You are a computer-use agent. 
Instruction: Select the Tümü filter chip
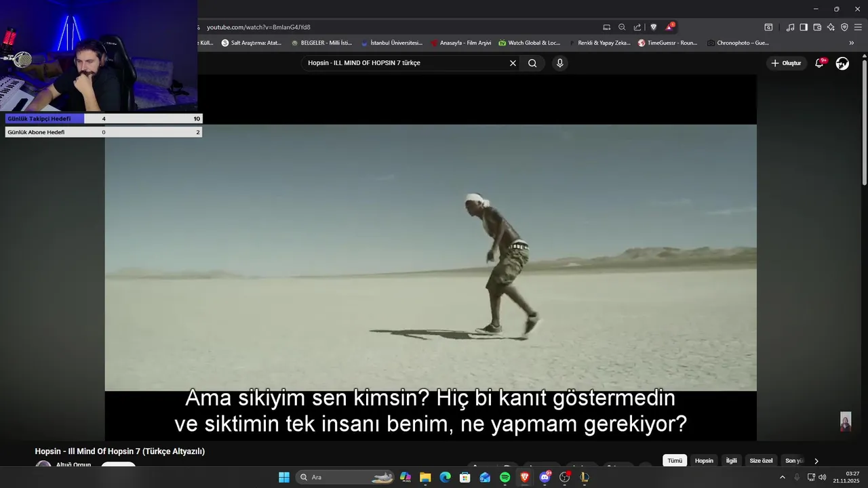click(x=675, y=461)
